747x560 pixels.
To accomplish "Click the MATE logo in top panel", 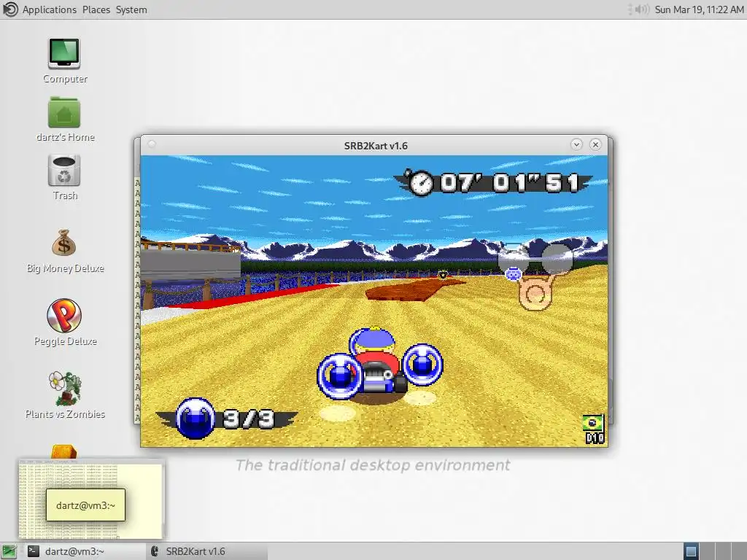I will pos(9,9).
